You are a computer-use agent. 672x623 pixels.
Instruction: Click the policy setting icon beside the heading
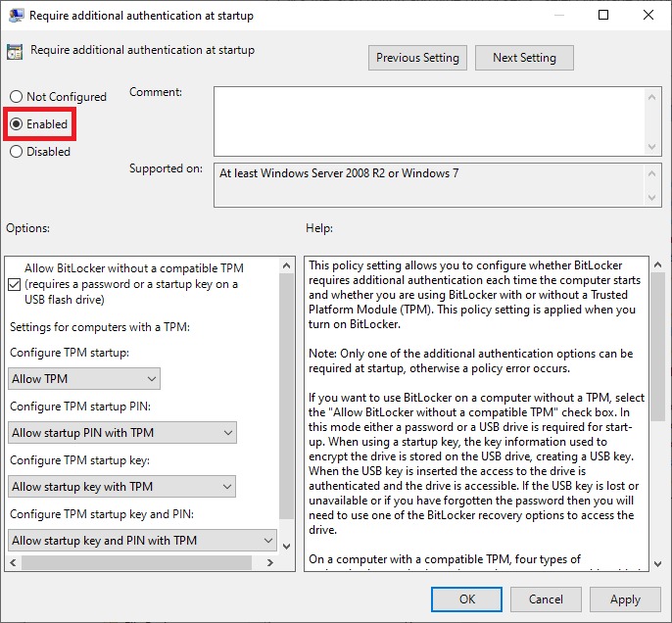[16, 52]
